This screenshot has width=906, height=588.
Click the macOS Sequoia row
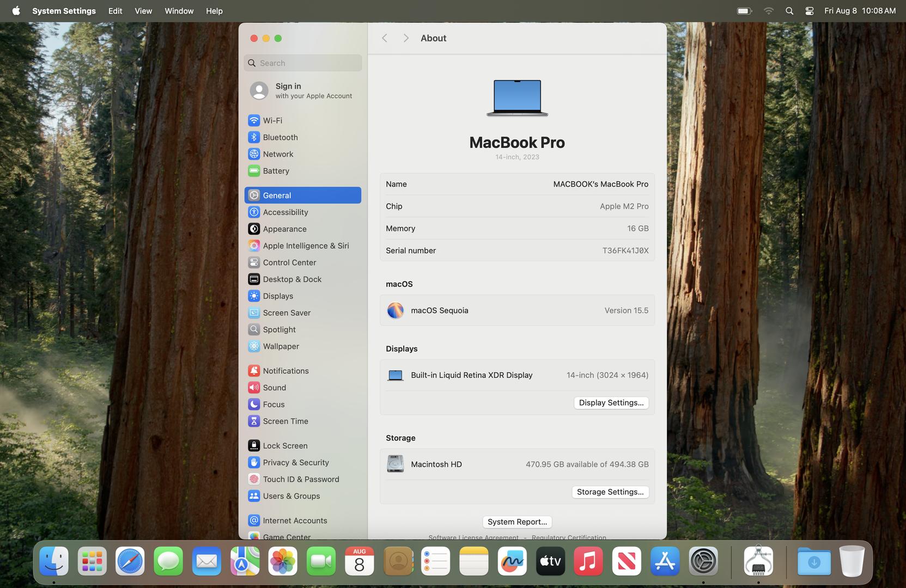coord(517,310)
